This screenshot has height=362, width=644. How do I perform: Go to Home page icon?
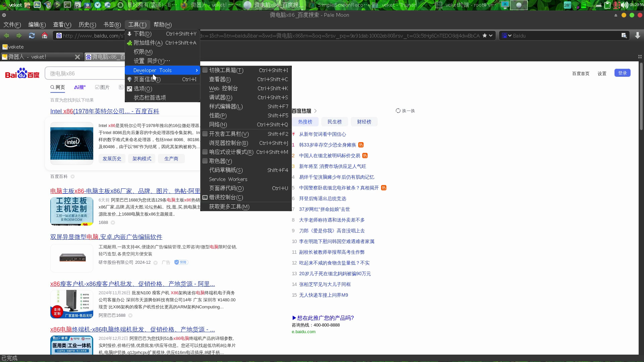45,36
